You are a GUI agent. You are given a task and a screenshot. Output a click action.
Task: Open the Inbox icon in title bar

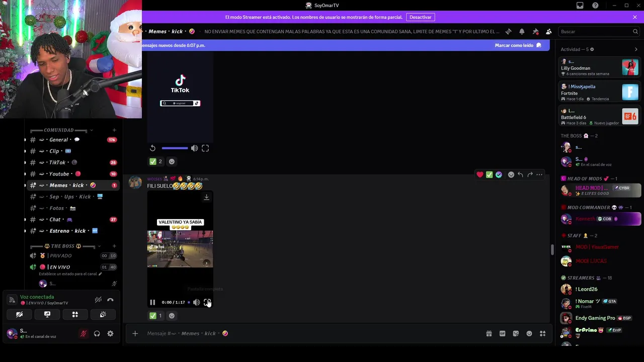coord(580,6)
